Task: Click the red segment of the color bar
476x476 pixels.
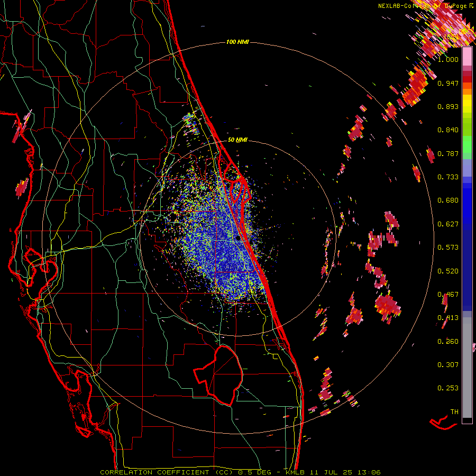Action: tap(467, 79)
